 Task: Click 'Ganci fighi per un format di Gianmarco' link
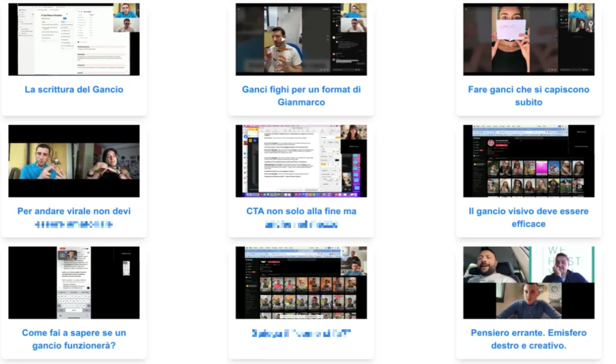point(301,95)
